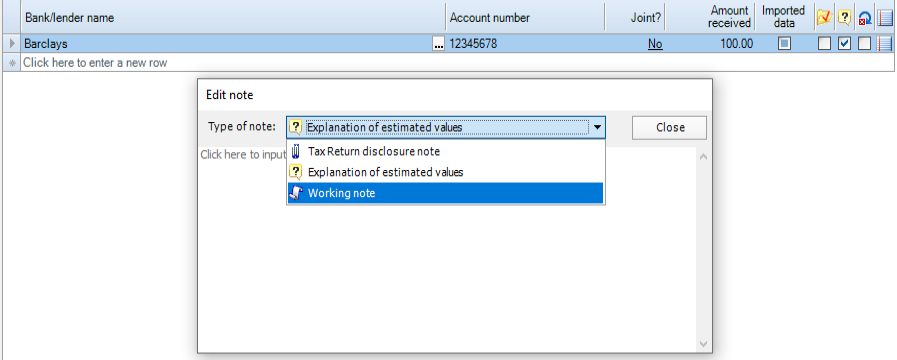Screen dimensions: 897x360
Task: Choose Working note option
Action: pyautogui.click(x=446, y=193)
